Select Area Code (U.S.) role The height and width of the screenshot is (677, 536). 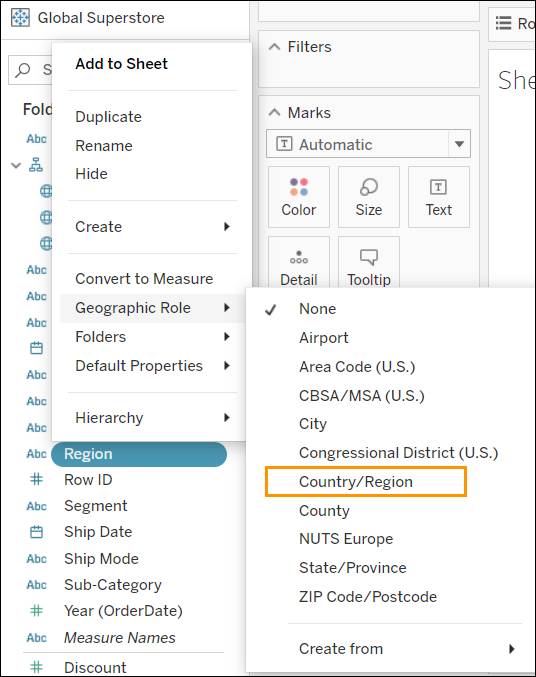(x=357, y=367)
